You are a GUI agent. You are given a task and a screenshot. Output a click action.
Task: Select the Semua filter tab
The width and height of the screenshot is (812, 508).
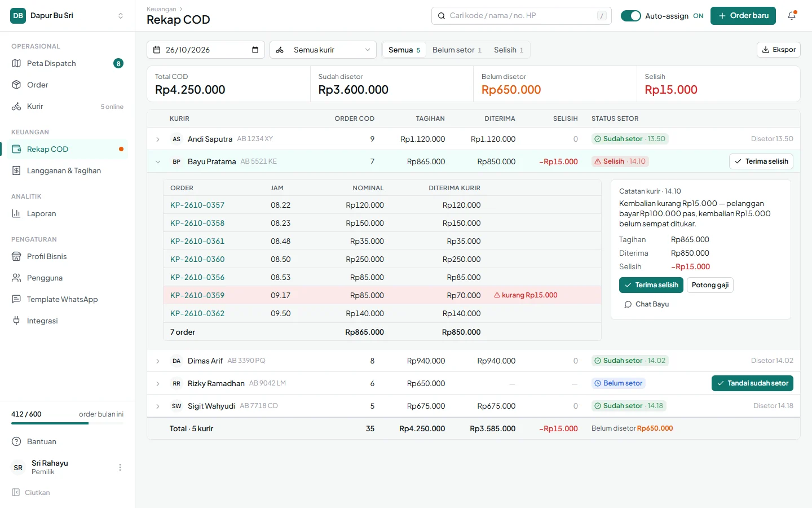click(x=404, y=50)
